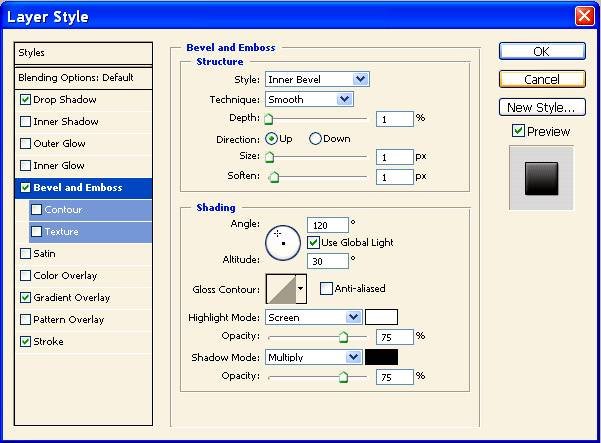Image resolution: width=601 pixels, height=443 pixels.
Task: Enable Anti-aliased gloss contour option
Action: click(326, 289)
